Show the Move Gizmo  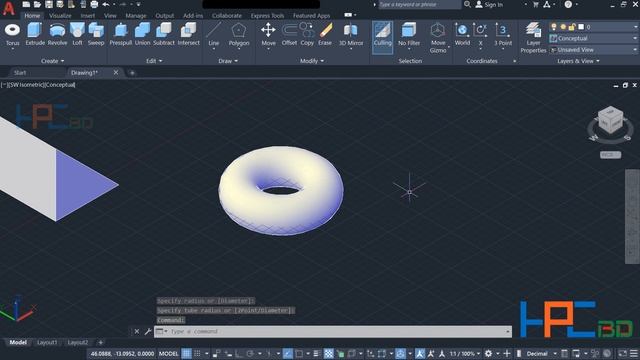[x=438, y=38]
